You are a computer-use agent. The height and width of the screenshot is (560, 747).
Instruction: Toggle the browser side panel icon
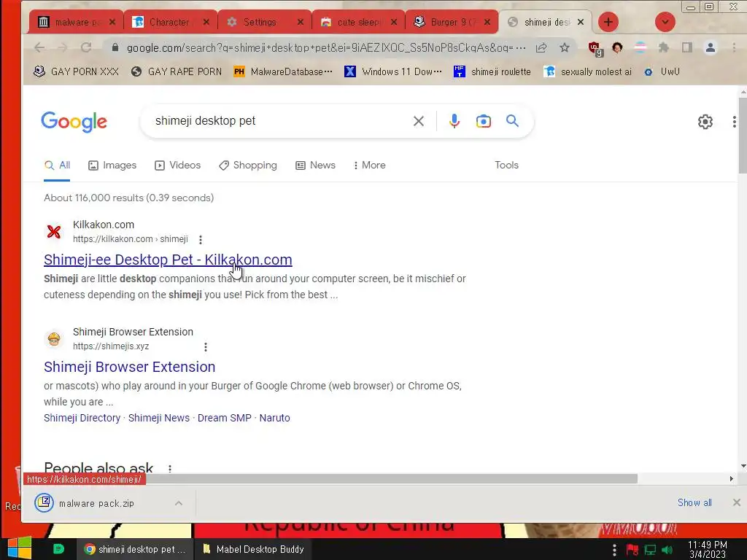[686, 47]
